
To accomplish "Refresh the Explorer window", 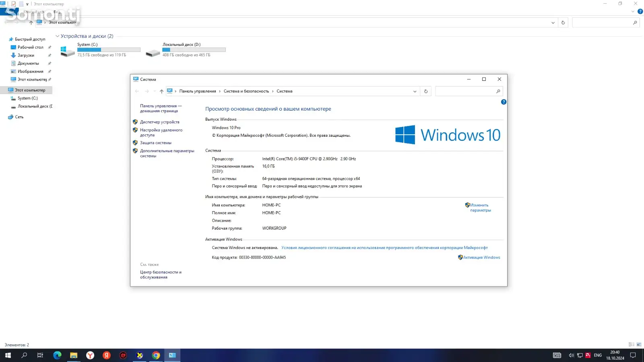I will [x=563, y=23].
